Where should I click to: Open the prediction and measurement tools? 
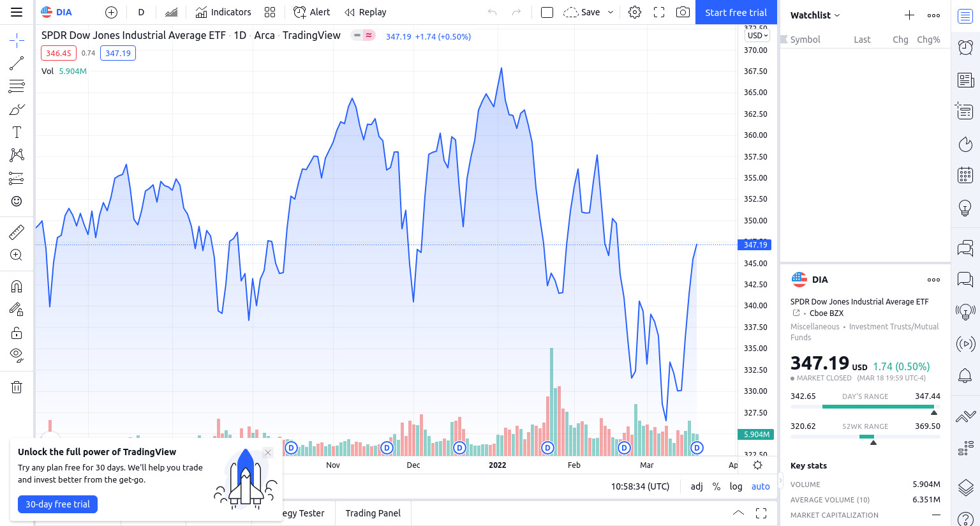point(17,178)
